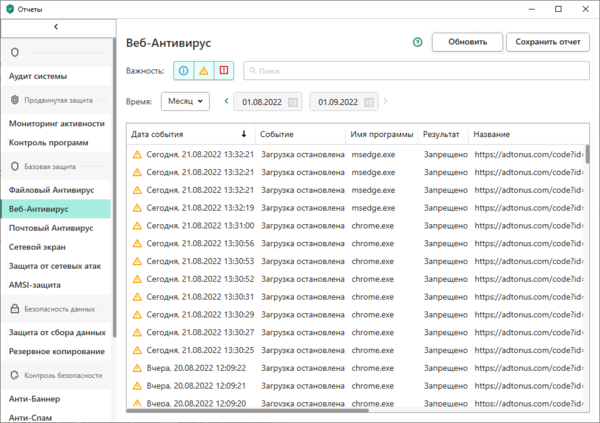Click the lock icon beside Безопасность данных
Image resolution: width=600 pixels, height=423 pixels.
click(x=15, y=310)
